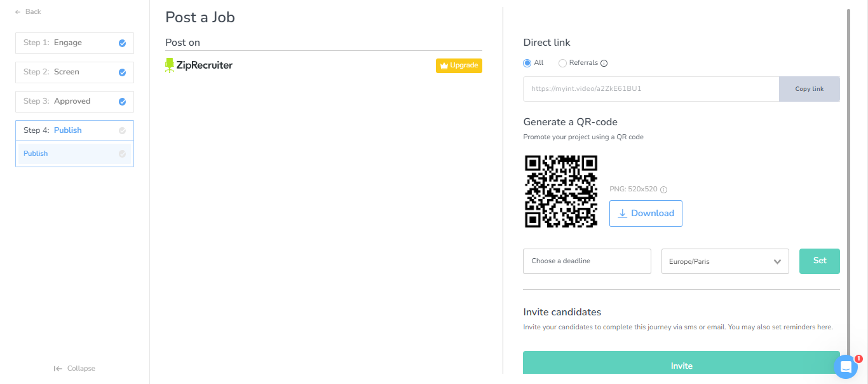Click the PNG size info icon
Viewport: 868px width, 384px height.
click(x=663, y=189)
